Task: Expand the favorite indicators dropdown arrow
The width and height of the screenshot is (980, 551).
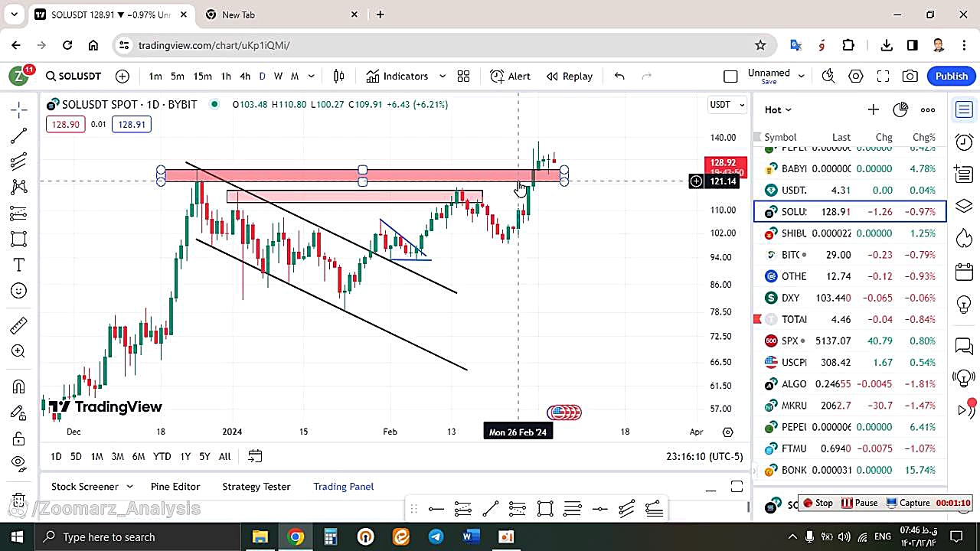Action: tap(443, 76)
